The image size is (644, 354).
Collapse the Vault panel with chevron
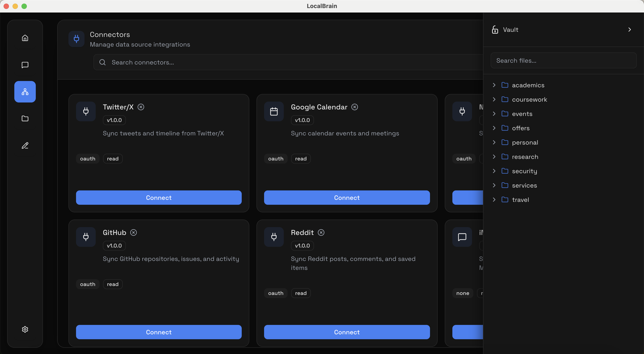(x=629, y=30)
